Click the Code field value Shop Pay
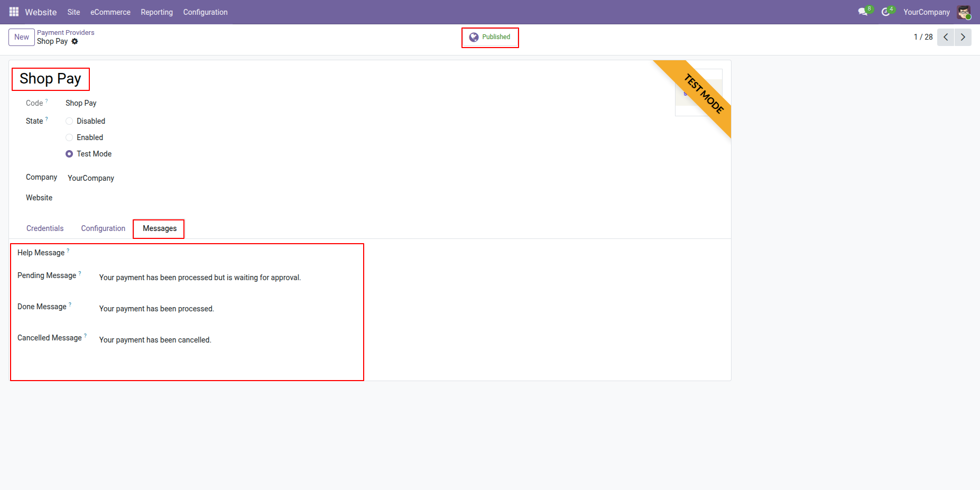The image size is (980, 490). pos(81,103)
